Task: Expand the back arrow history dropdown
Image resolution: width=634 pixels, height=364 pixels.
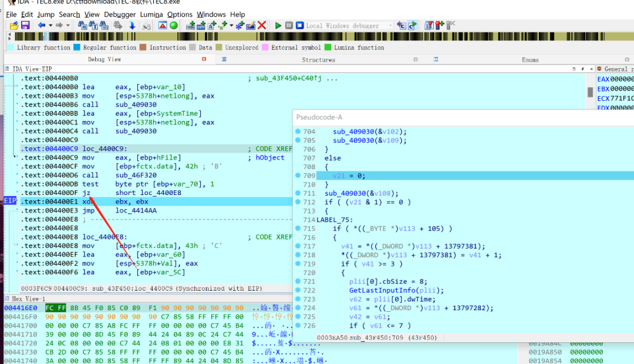Action: (50, 25)
